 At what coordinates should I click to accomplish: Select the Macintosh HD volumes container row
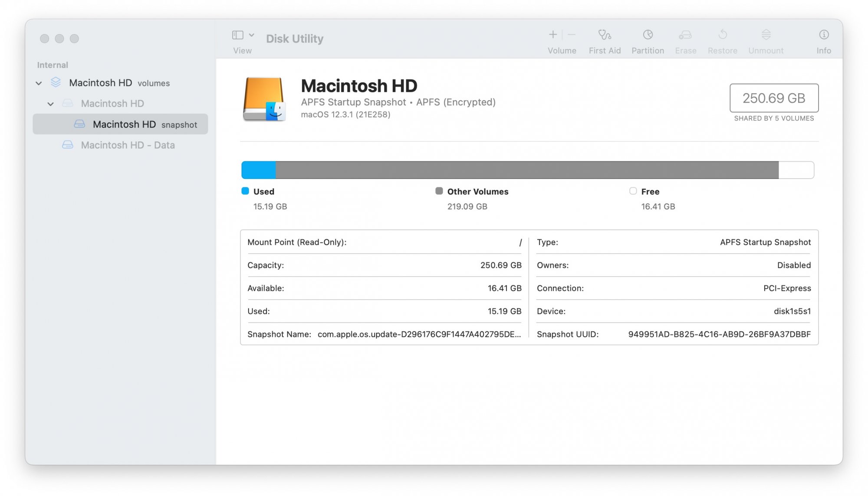(x=120, y=83)
